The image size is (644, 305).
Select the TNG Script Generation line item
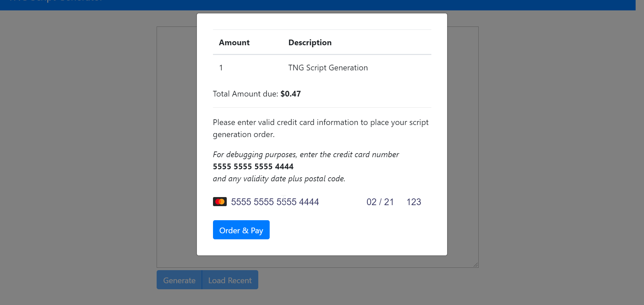(x=328, y=67)
